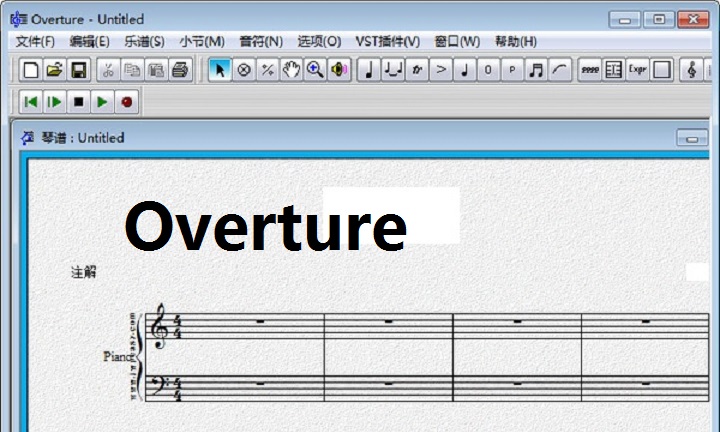Open the notehead shape palette
The width and height of the screenshot is (720, 432).
click(x=464, y=70)
